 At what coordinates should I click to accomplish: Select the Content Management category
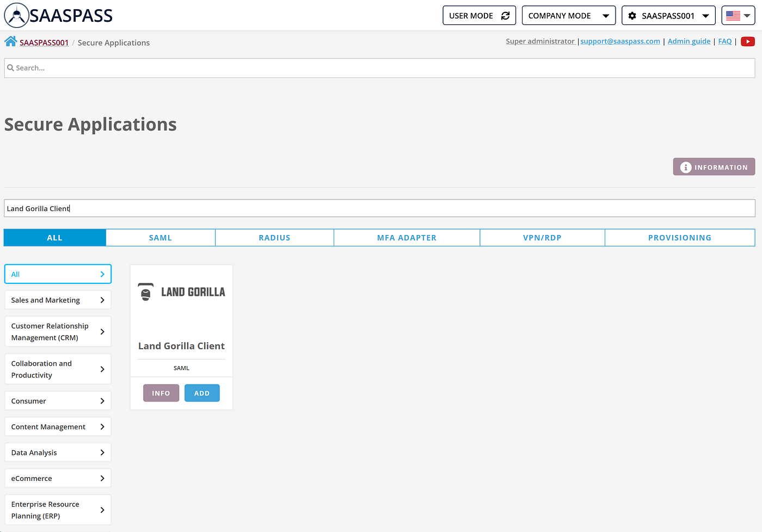pos(58,427)
